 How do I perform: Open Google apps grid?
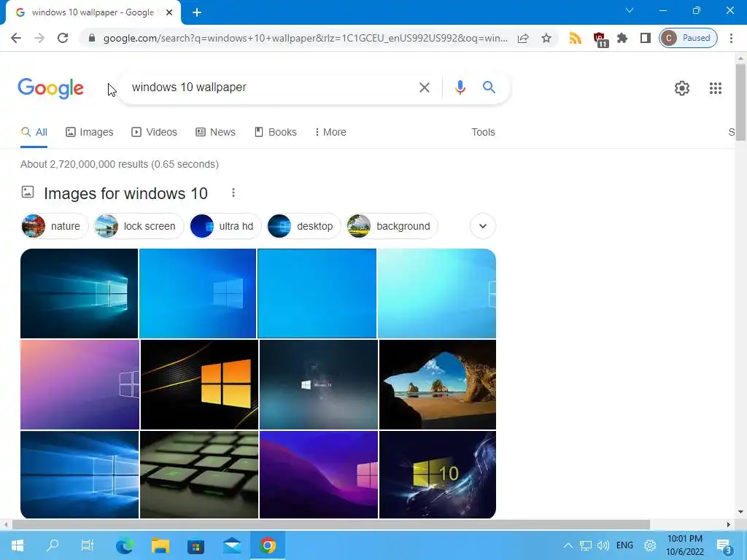point(715,88)
